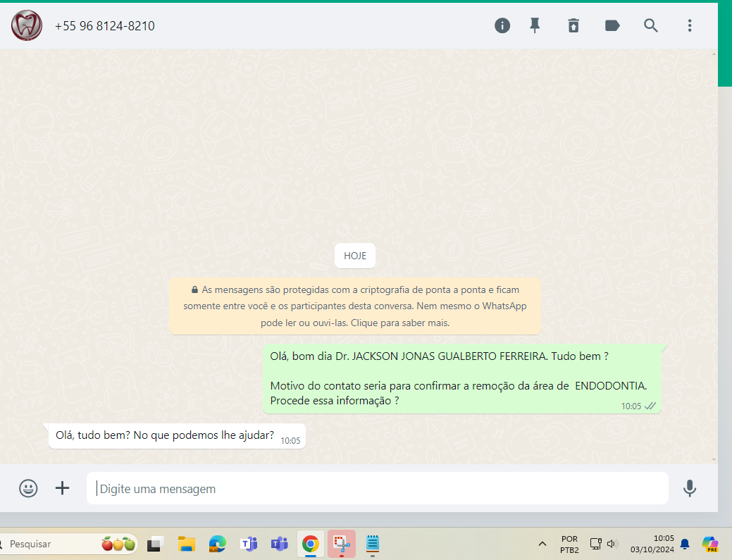Image resolution: width=732 pixels, height=560 pixels.
Task: Open the volume control in the tray
Action: click(612, 544)
